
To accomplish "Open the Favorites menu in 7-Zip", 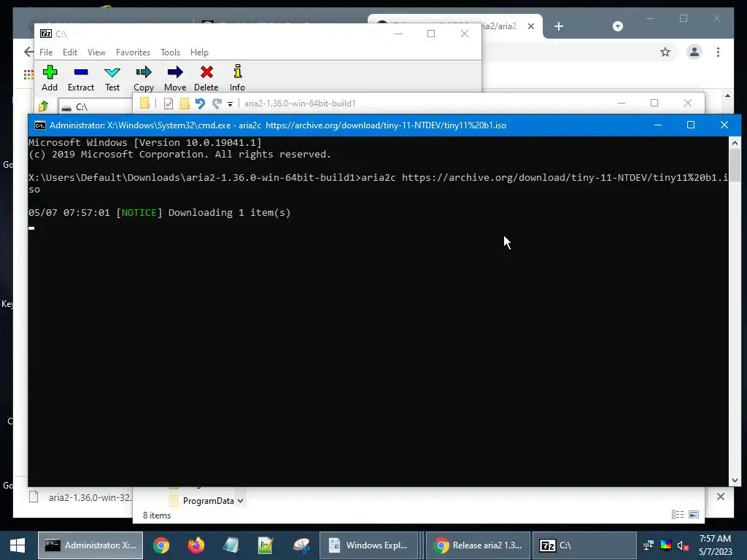I will point(133,52).
